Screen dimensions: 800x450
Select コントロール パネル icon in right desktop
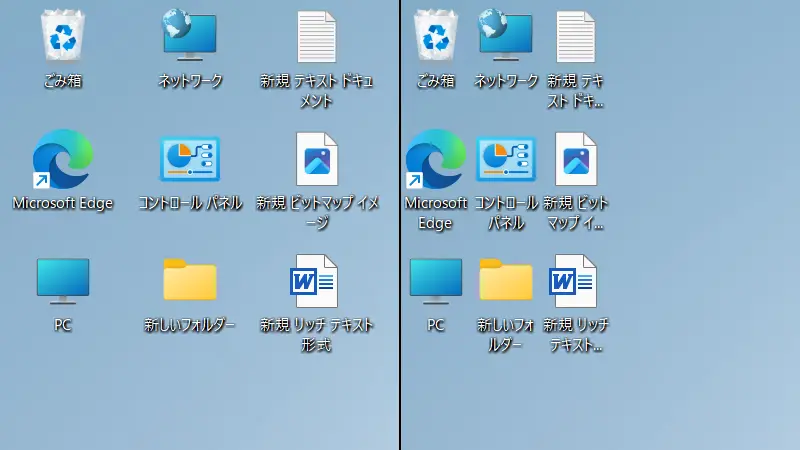[x=506, y=159]
